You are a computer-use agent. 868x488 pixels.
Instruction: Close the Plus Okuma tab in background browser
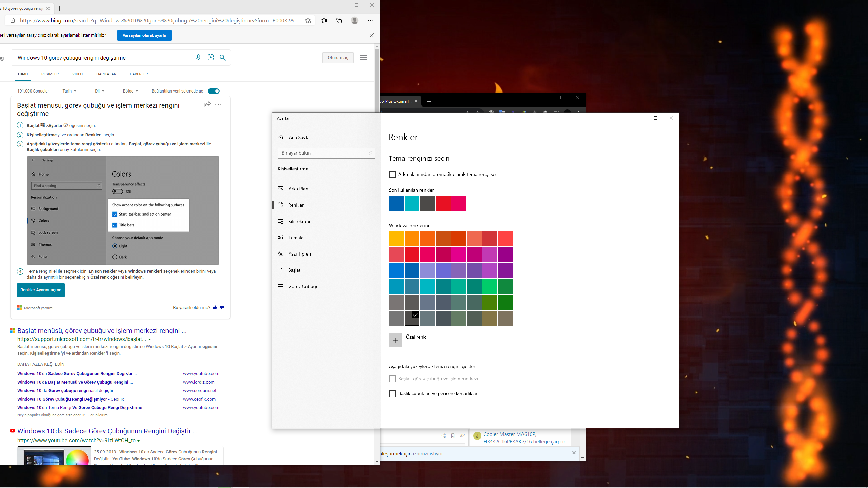[416, 101]
